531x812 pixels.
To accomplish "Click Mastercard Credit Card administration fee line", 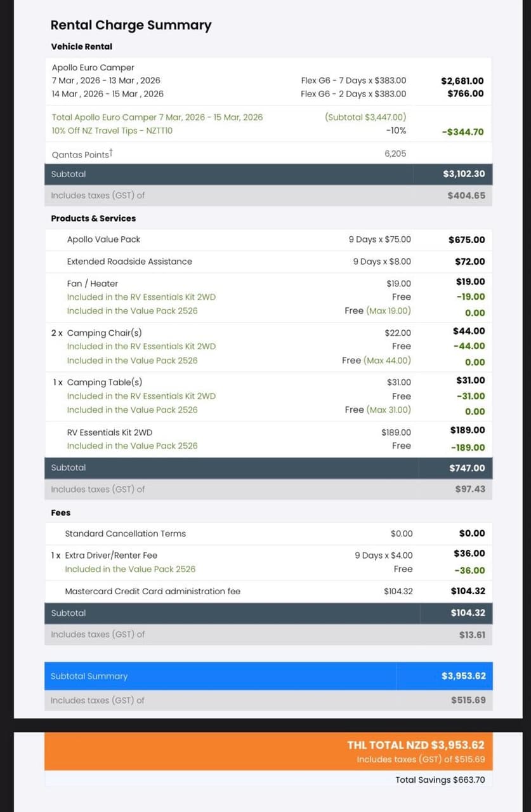I will (153, 591).
